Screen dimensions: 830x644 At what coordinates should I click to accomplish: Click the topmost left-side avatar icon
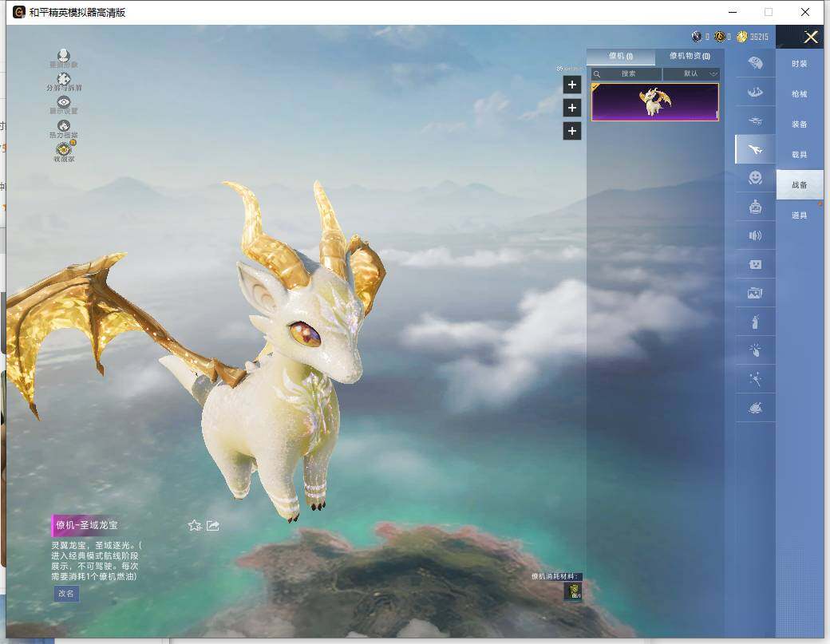pos(64,57)
